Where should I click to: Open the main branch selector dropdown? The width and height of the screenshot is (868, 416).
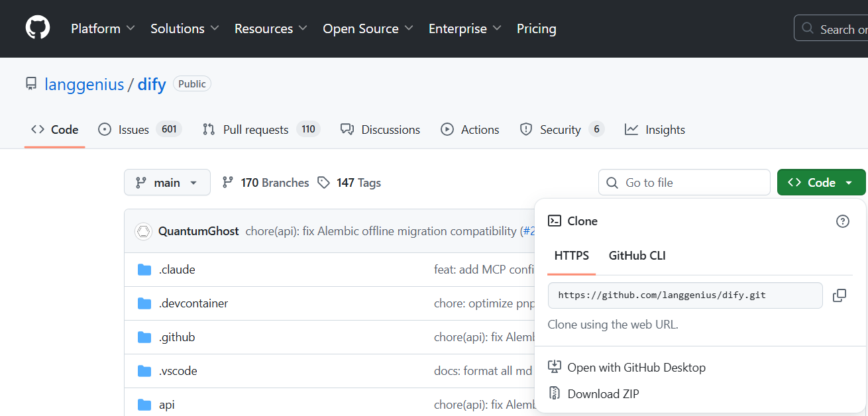pos(167,182)
